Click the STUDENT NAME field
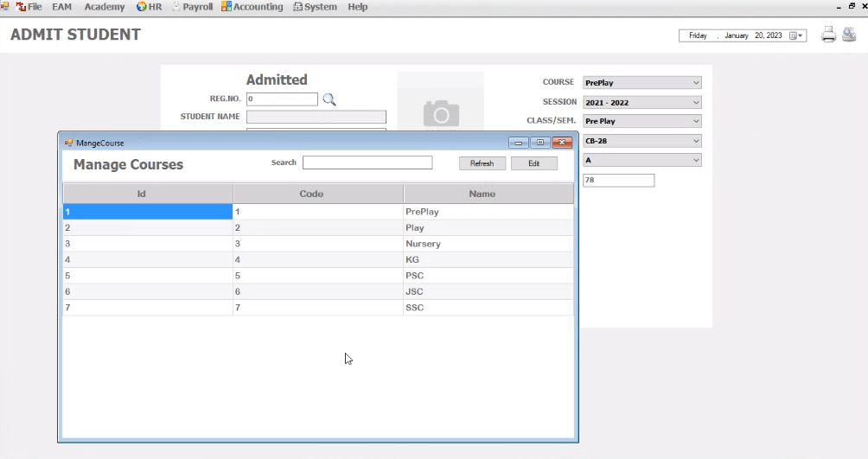Image resolution: width=868 pixels, height=459 pixels. [316, 117]
